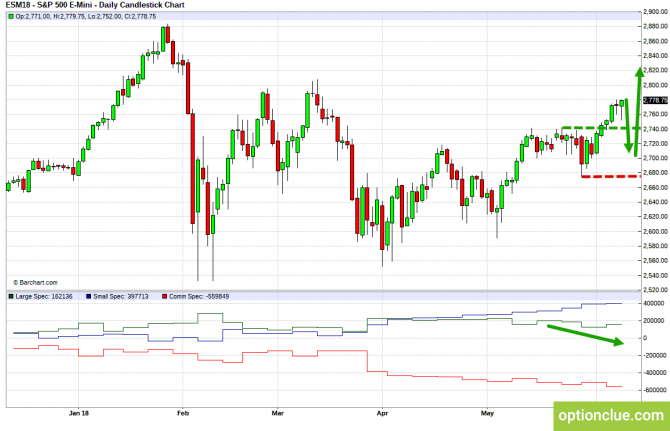Select the Large Spec: 162136 legend label
The width and height of the screenshot is (670, 431).
pos(44,296)
